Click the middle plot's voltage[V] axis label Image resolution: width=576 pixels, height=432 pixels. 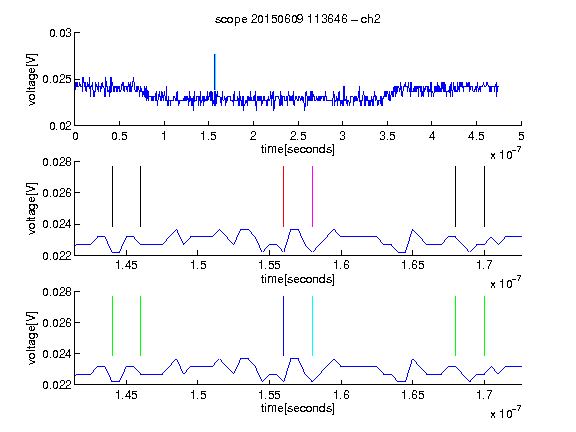point(32,209)
